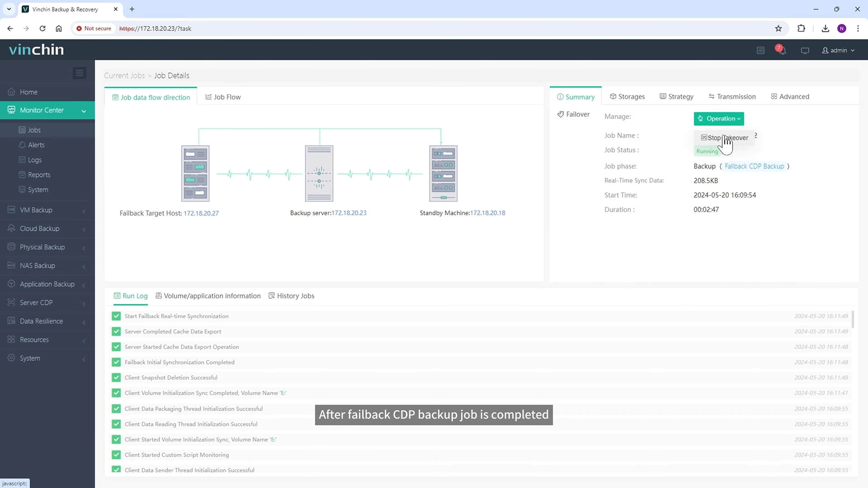The image size is (868, 488).
Task: Switch to the Strategy tab
Action: (x=681, y=97)
